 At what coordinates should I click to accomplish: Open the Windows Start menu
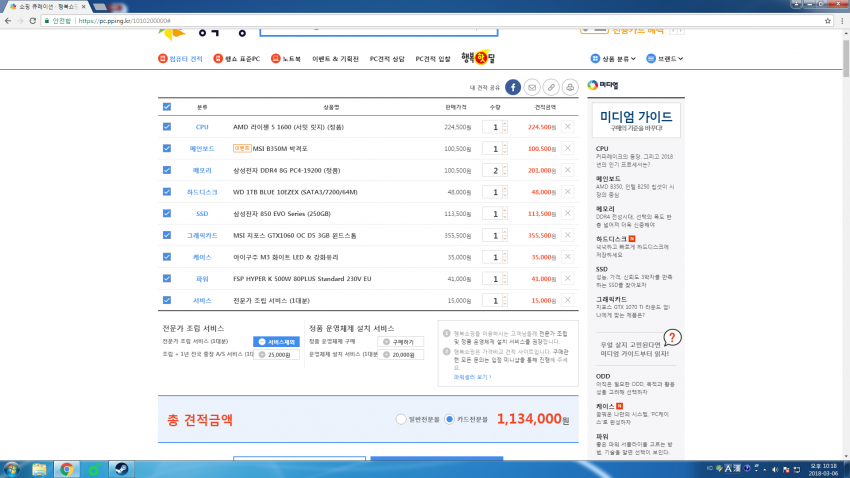click(11, 469)
